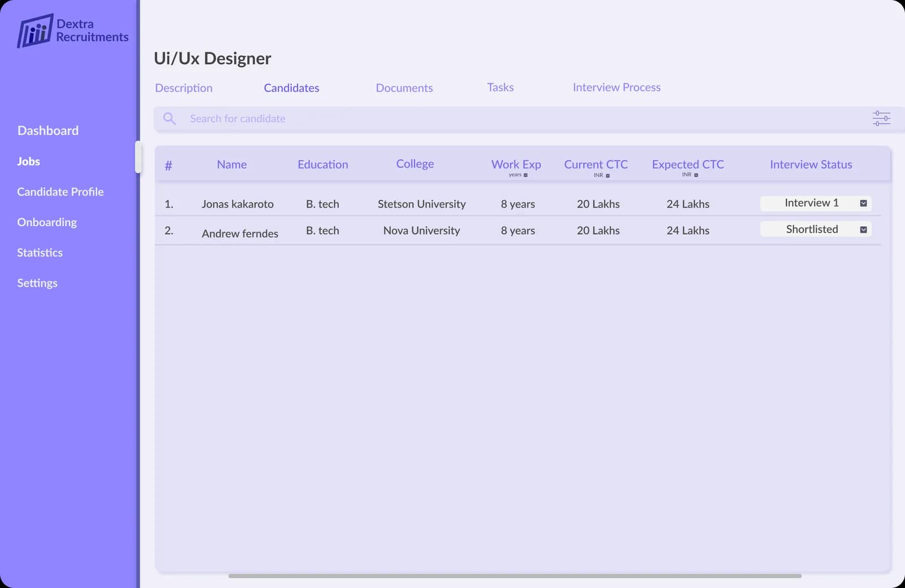Open the Interview Process tab
905x588 pixels.
tap(617, 88)
